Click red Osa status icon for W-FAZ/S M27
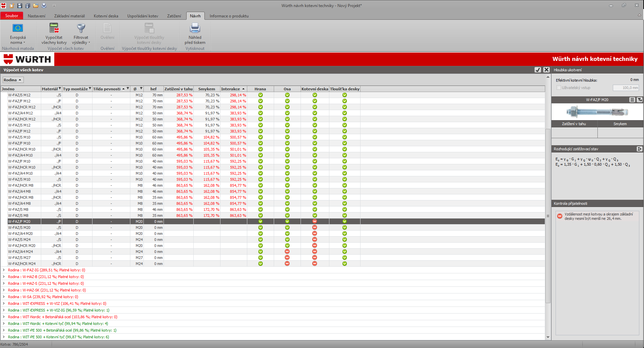This screenshot has height=348, width=644. [x=287, y=258]
